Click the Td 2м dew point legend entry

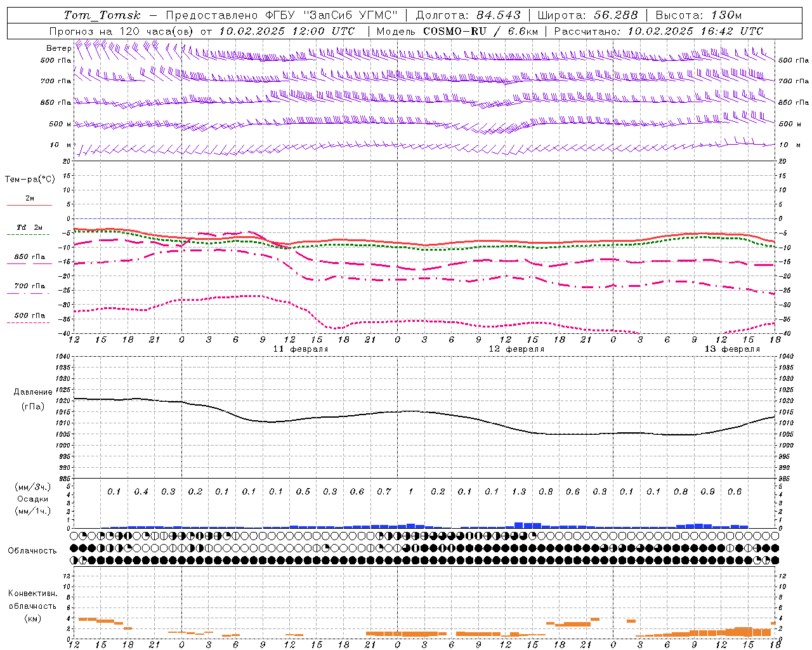30,227
